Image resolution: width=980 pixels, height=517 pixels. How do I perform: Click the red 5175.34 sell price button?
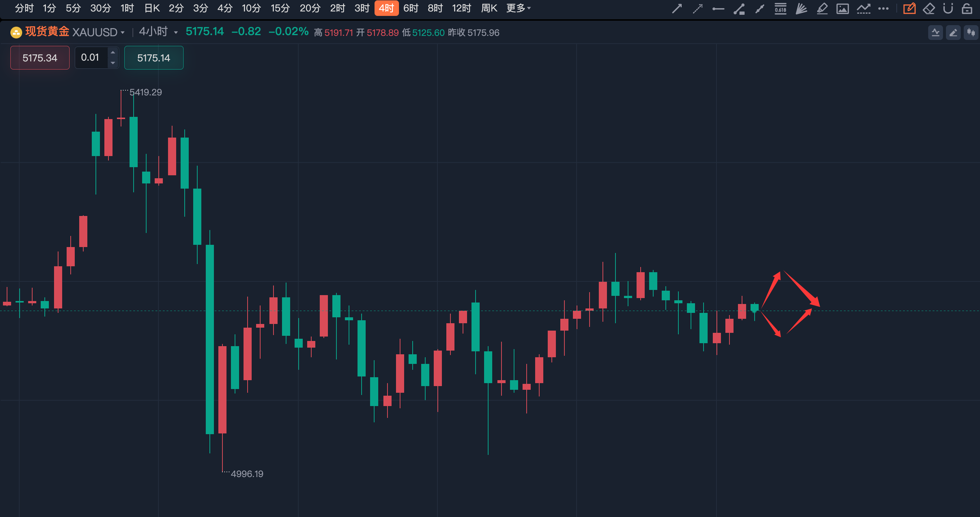point(40,58)
